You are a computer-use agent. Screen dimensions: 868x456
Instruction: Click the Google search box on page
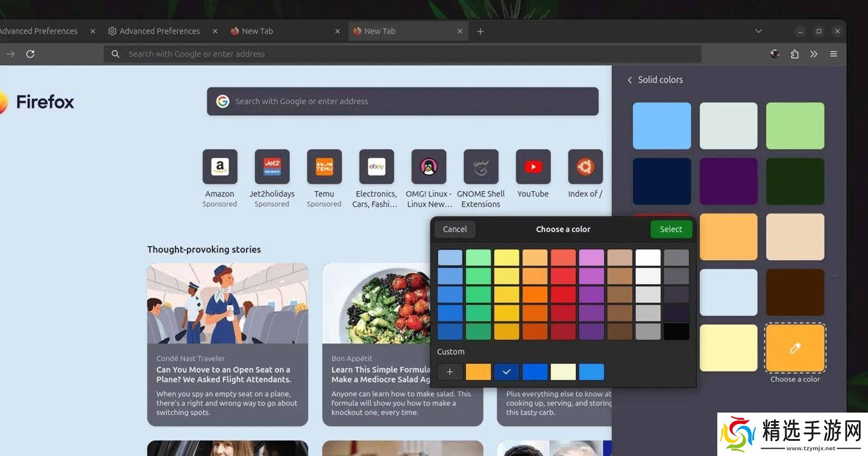[403, 101]
